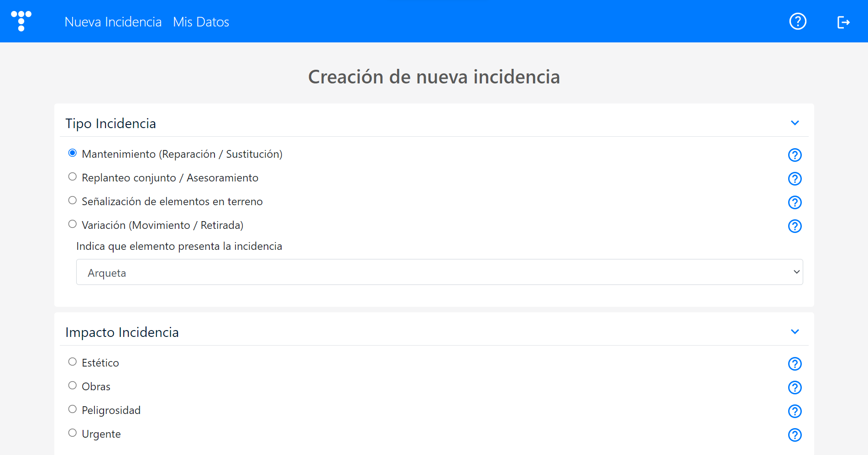This screenshot has width=868, height=455.
Task: Open help for Variación (Movimiento / Retirada)
Action: 795,226
